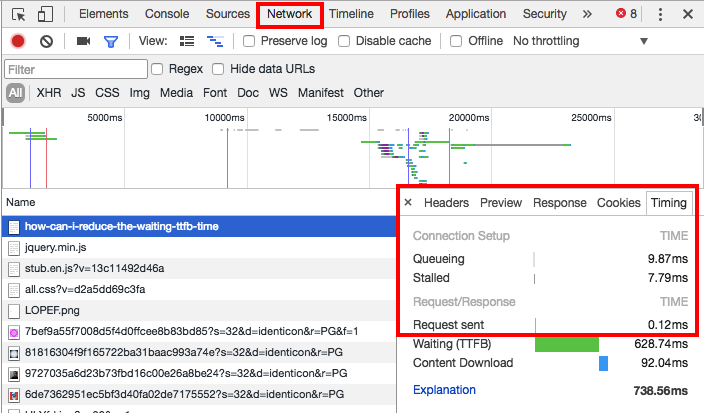Filter requests by Img
Viewport: 704px width, 413px height.
(x=140, y=93)
